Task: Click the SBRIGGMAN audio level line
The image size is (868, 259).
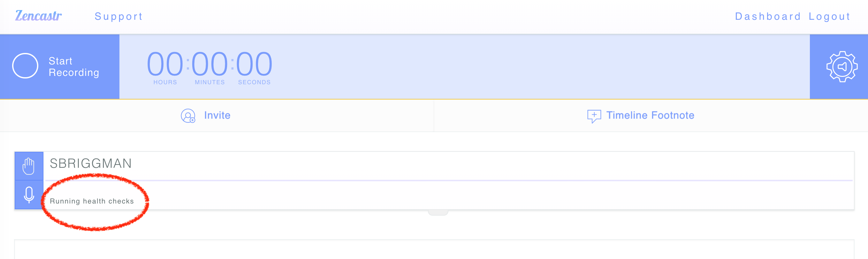Action: [x=448, y=181]
